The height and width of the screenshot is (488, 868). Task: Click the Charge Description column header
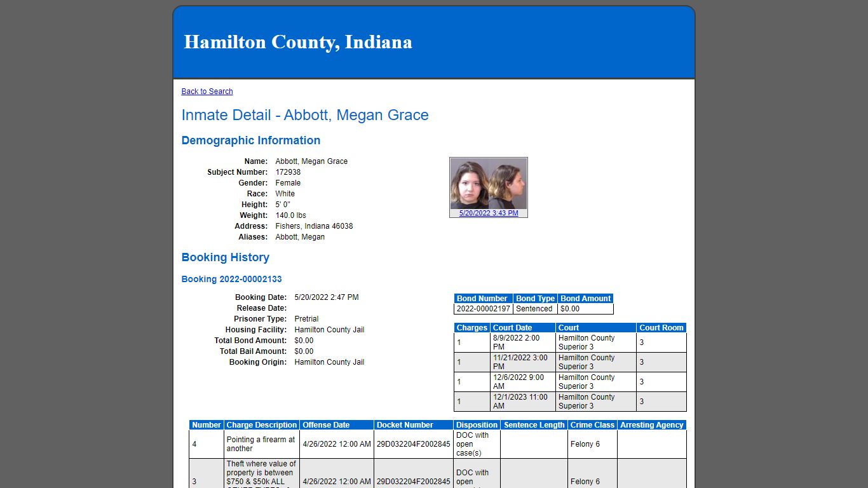[262, 425]
